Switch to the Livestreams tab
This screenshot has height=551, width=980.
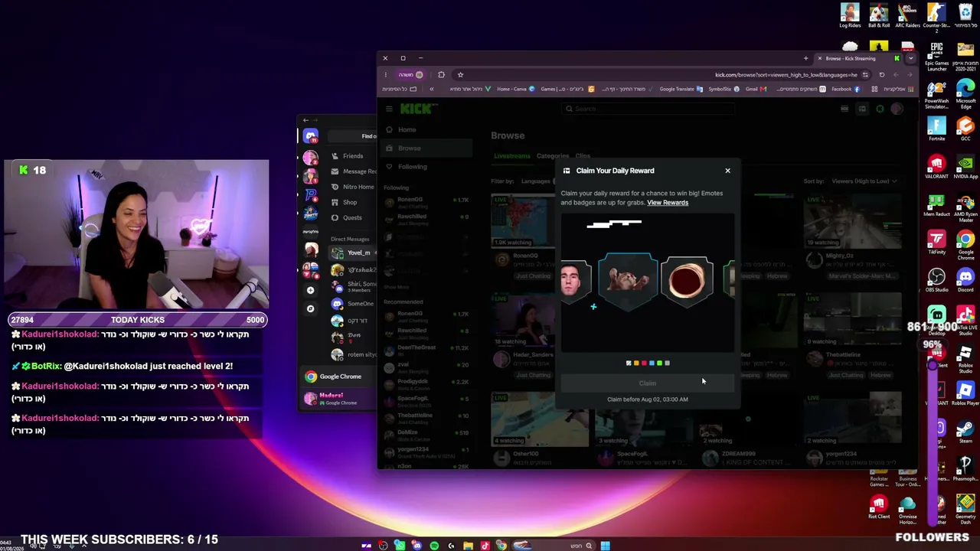point(511,156)
